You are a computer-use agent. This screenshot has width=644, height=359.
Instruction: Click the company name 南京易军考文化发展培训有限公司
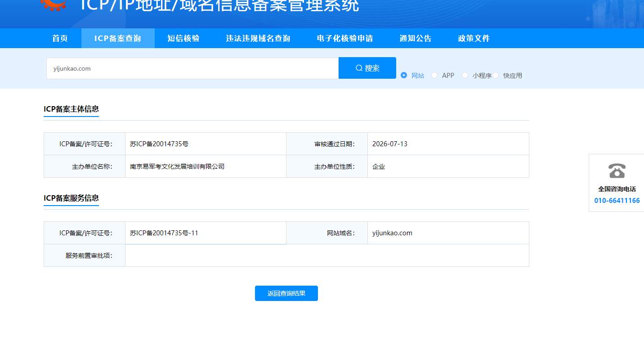pos(177,166)
